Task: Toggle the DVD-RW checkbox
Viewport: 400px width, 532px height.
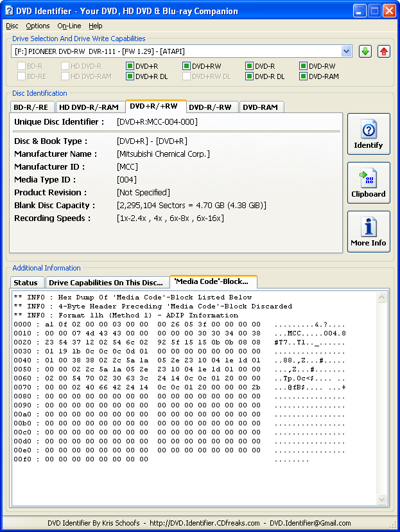Action: pyautogui.click(x=304, y=66)
